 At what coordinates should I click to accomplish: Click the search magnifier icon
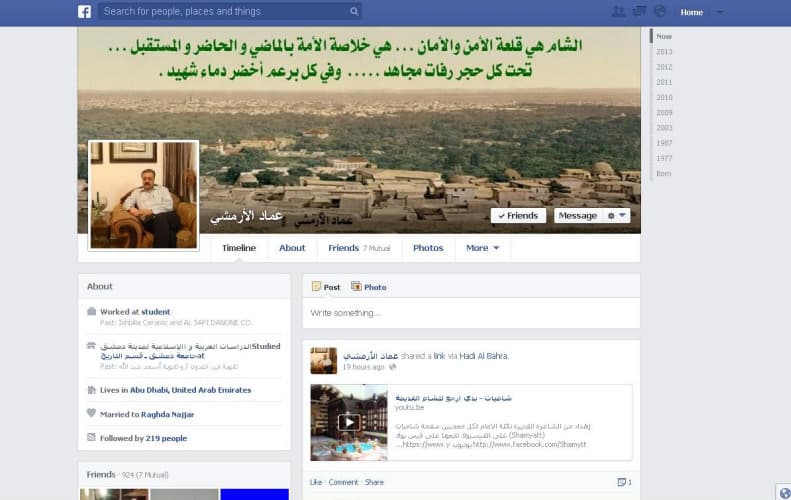[354, 12]
